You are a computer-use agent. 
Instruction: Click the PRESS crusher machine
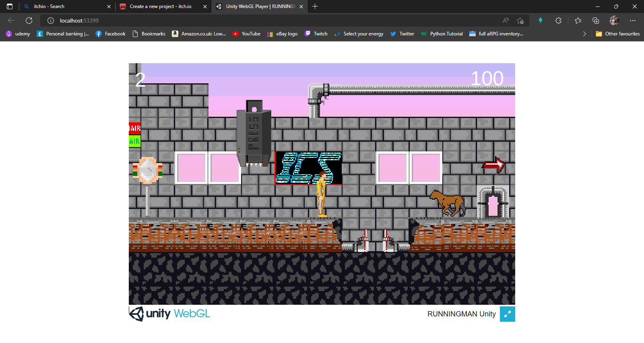click(x=254, y=134)
